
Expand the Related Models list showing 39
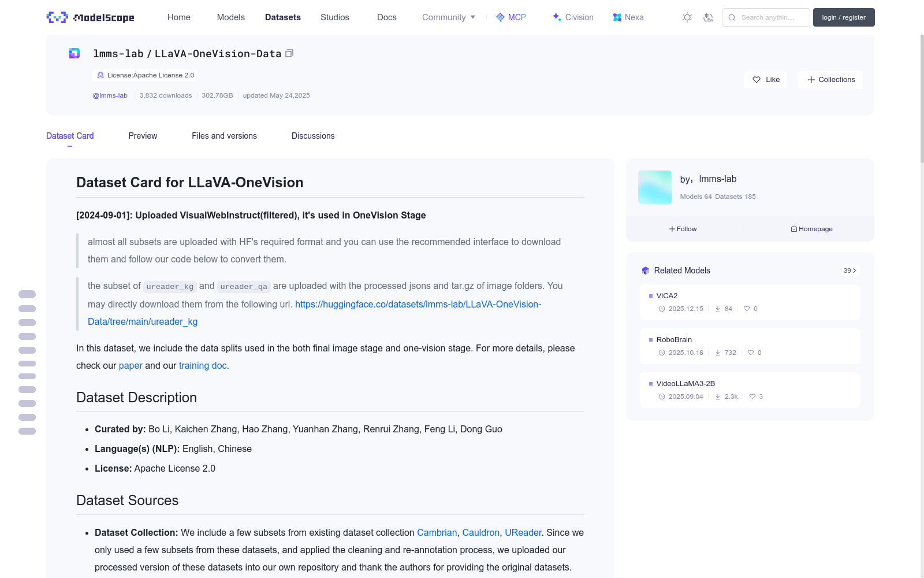pyautogui.click(x=850, y=271)
